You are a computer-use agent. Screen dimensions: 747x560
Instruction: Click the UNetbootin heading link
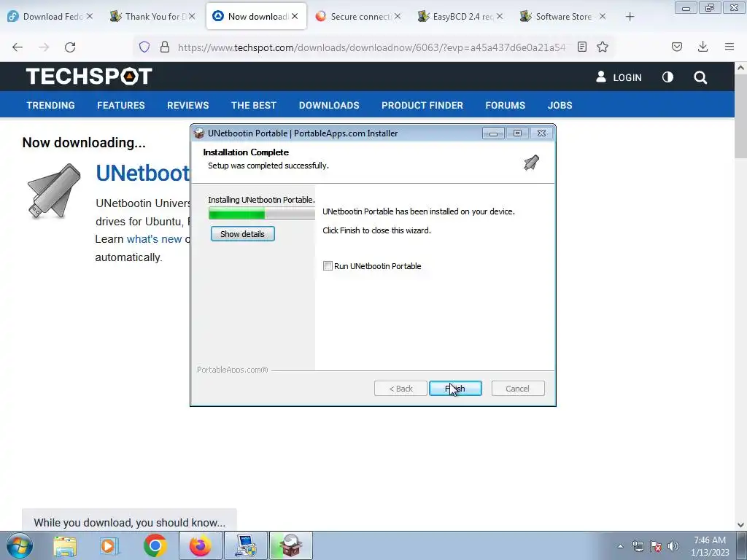point(143,174)
